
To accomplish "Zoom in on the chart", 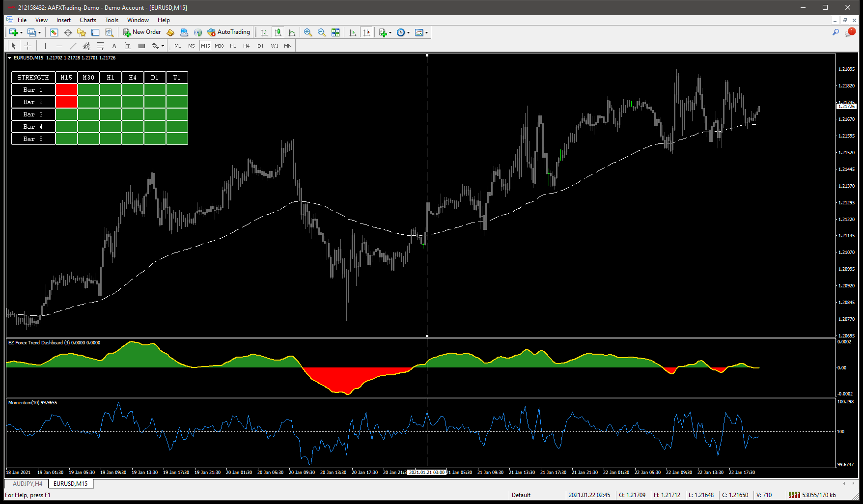I will coord(308,32).
